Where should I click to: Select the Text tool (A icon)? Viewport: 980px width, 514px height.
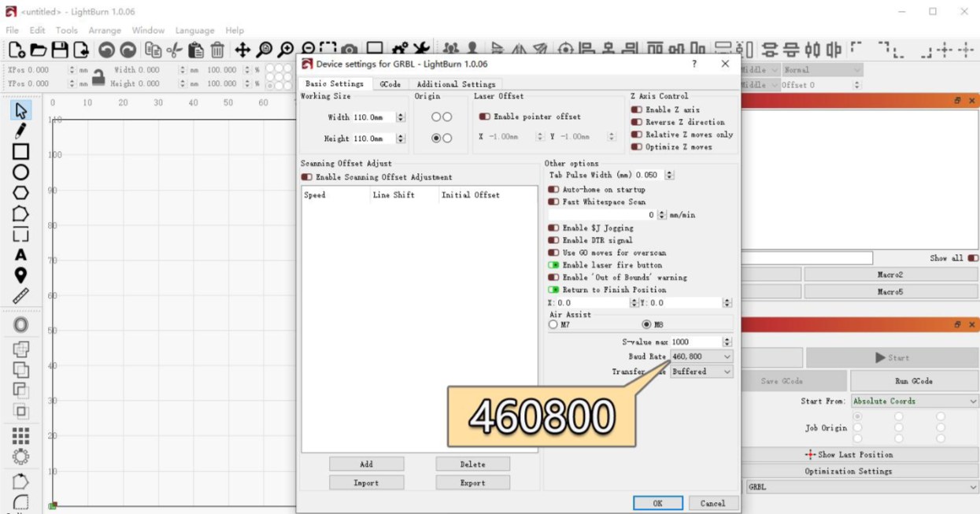pyautogui.click(x=20, y=255)
